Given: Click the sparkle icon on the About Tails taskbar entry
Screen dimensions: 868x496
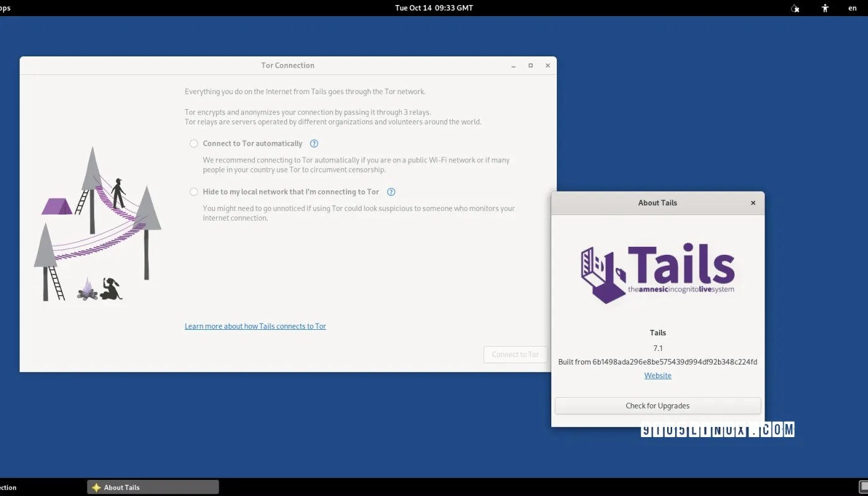Looking at the screenshot, I should (95, 487).
